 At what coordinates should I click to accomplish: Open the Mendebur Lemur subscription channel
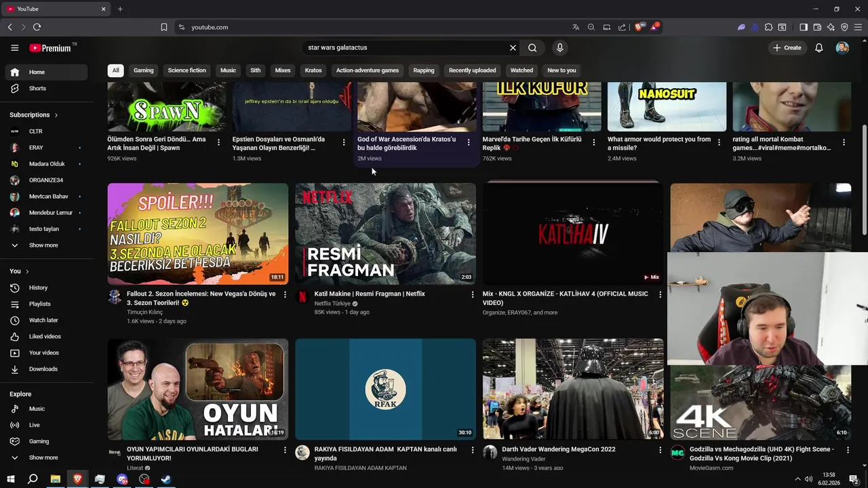coord(46,212)
